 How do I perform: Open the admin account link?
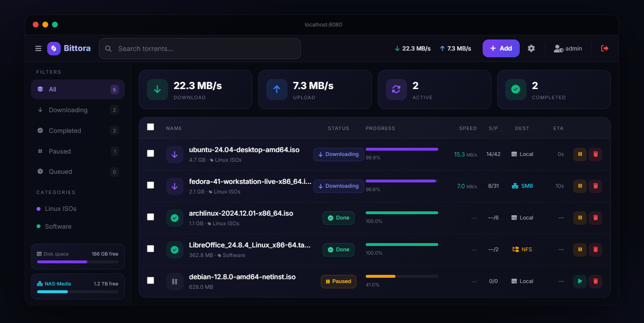point(567,48)
